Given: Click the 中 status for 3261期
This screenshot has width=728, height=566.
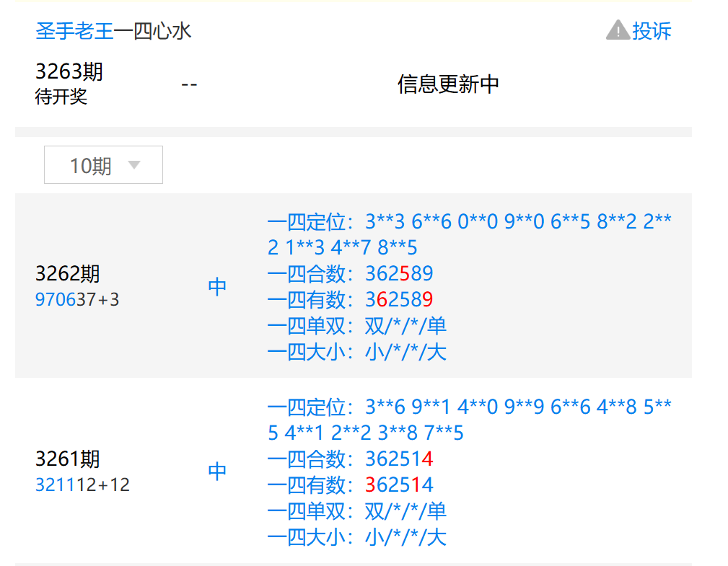Looking at the screenshot, I should pyautogui.click(x=217, y=472).
